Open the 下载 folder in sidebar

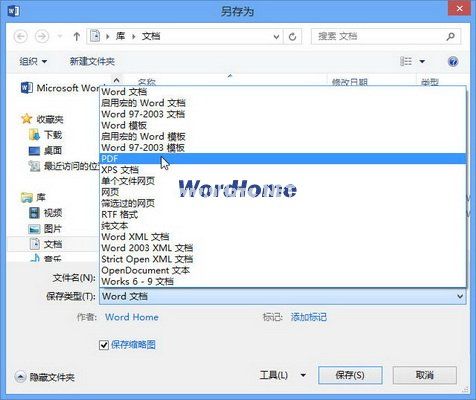[x=53, y=135]
